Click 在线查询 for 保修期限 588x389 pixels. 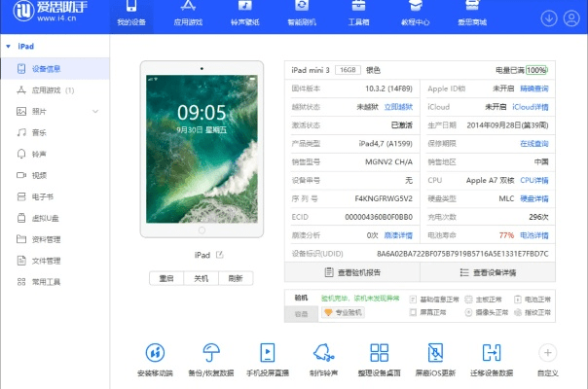534,144
